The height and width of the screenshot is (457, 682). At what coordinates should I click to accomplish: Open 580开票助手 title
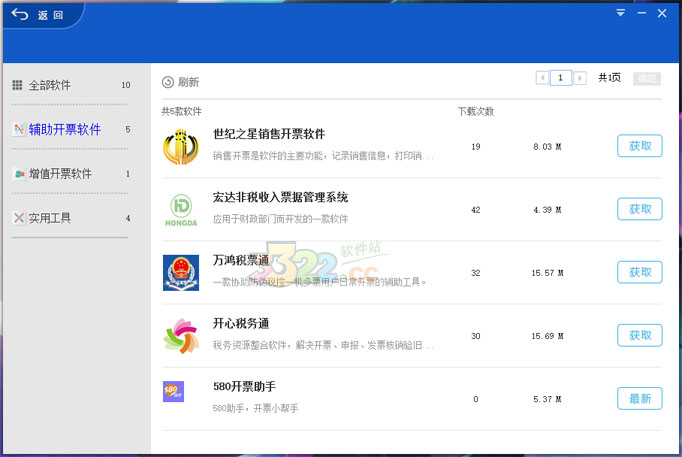(x=244, y=387)
